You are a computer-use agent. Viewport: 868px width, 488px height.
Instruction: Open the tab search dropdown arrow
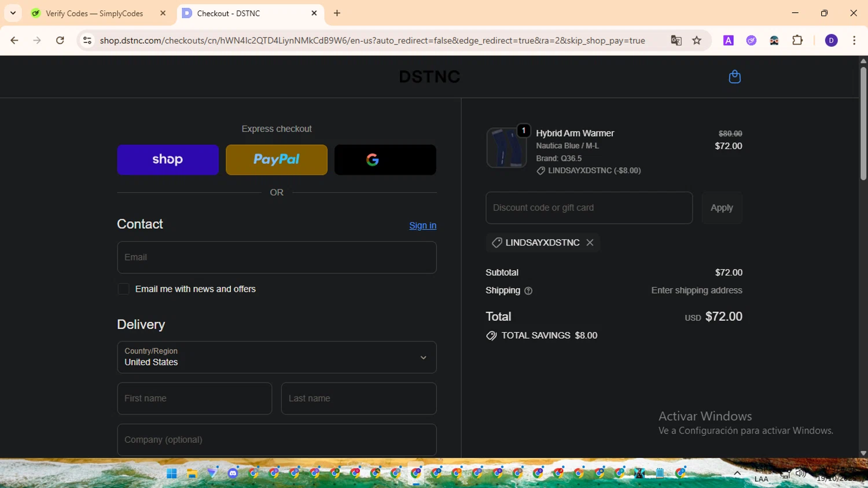[x=13, y=13]
